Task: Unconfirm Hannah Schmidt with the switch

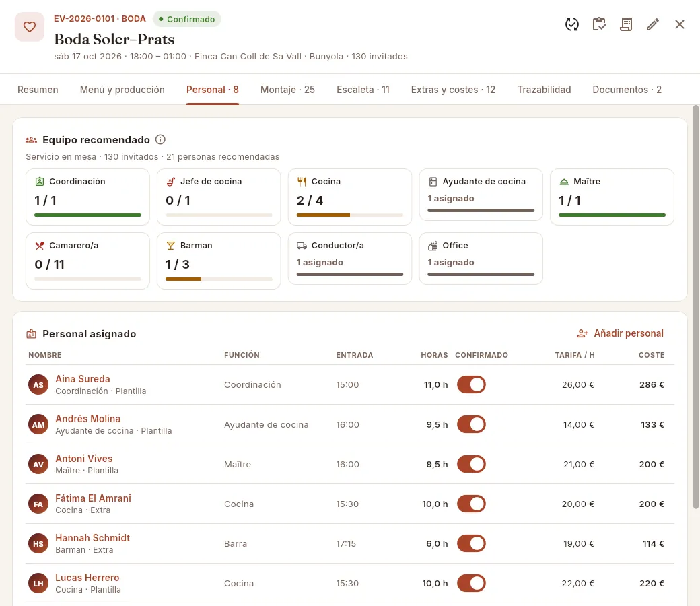Action: pyautogui.click(x=471, y=544)
